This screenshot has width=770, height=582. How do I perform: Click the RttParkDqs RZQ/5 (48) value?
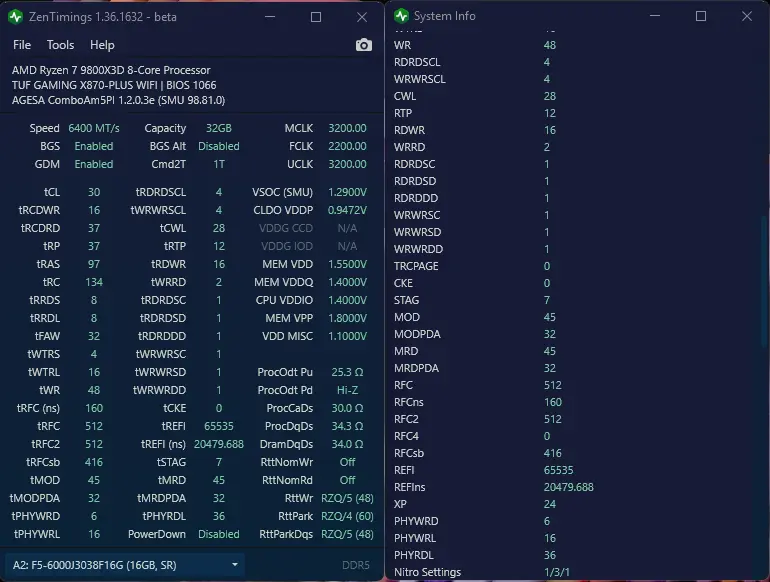pos(347,534)
